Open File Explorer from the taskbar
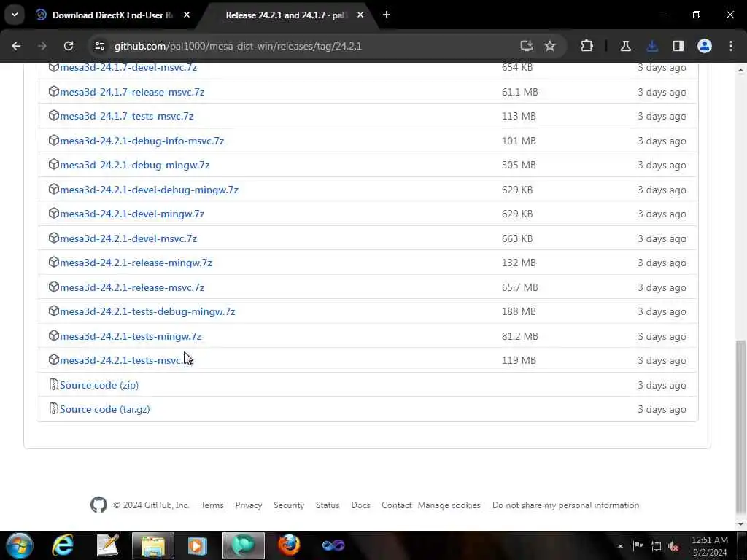Viewport: 747px width, 560px height. tap(152, 545)
